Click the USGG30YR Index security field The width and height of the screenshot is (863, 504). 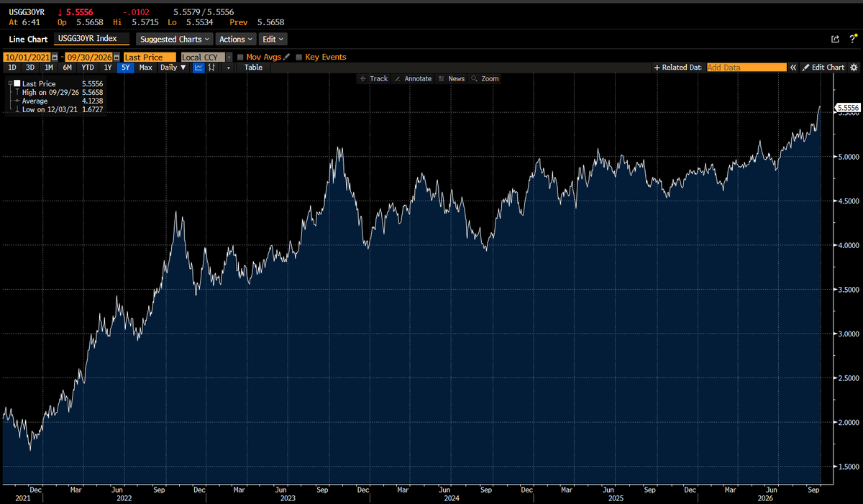pyautogui.click(x=92, y=39)
